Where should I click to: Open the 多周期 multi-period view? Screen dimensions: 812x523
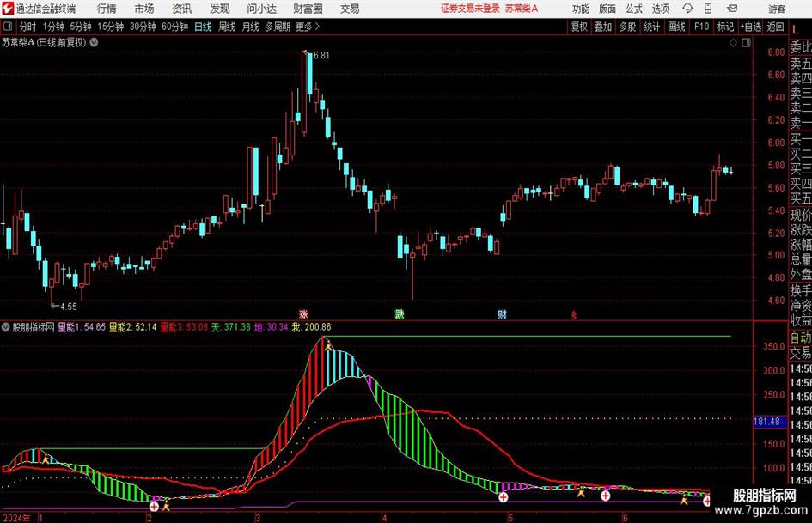pyautogui.click(x=278, y=27)
